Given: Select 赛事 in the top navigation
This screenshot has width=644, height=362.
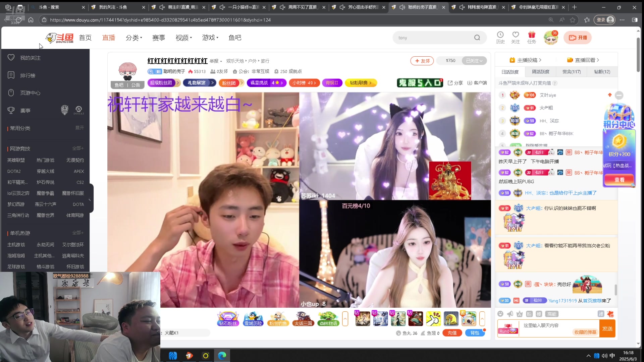Looking at the screenshot, I should tap(158, 38).
